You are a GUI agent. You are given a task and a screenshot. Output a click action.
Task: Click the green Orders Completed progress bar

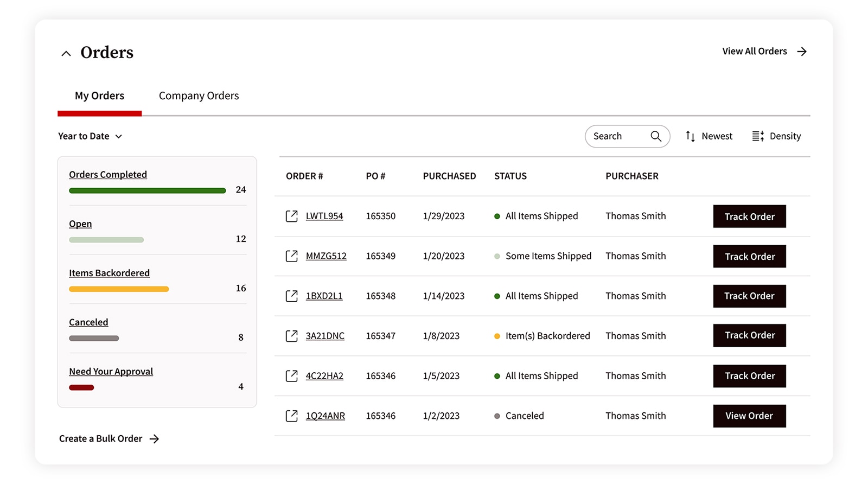pyautogui.click(x=147, y=190)
